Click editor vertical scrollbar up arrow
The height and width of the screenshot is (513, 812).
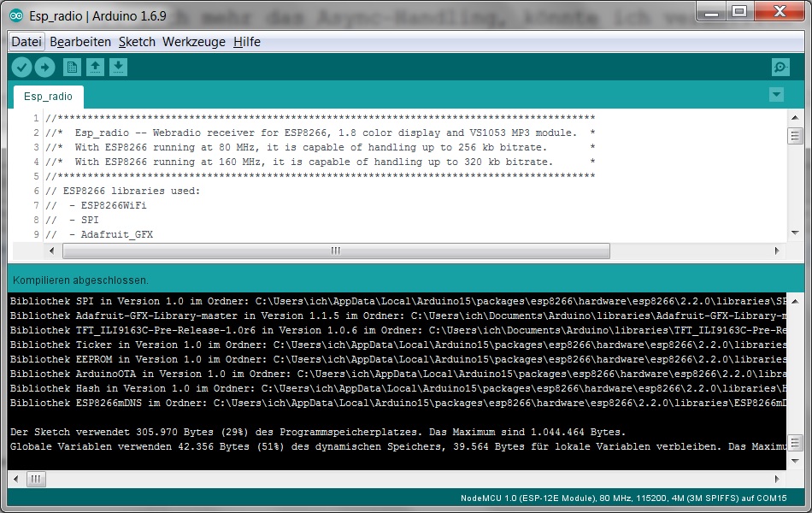[795, 118]
